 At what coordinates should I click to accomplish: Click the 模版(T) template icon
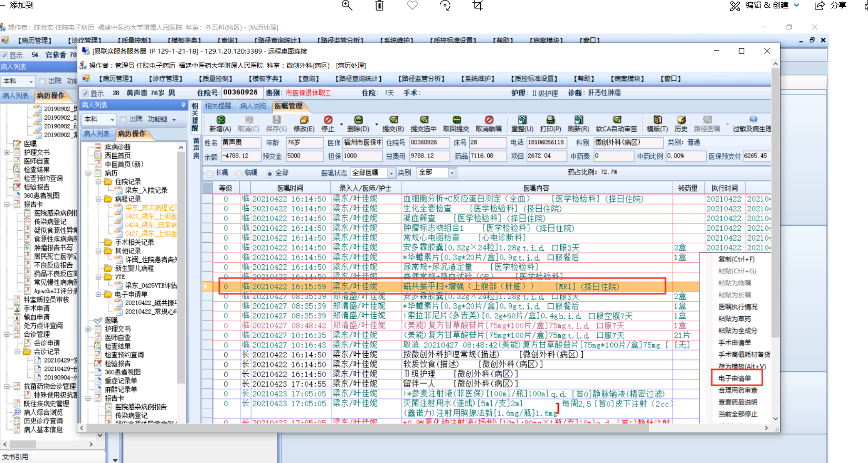tap(657, 120)
